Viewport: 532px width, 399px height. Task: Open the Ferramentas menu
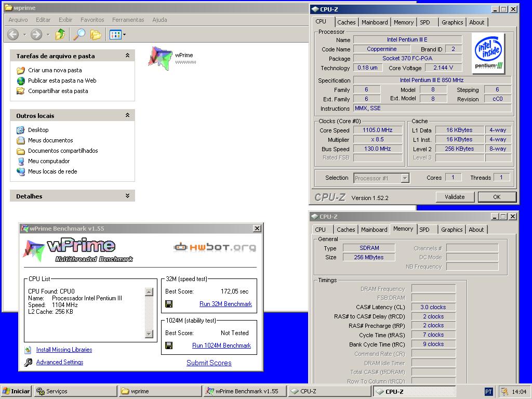[x=128, y=20]
